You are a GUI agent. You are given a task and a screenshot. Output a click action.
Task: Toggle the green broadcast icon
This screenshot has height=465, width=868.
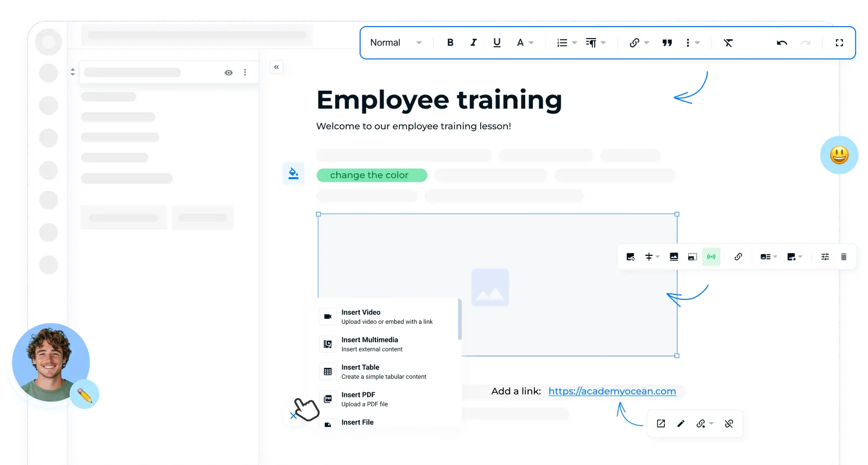coord(711,257)
